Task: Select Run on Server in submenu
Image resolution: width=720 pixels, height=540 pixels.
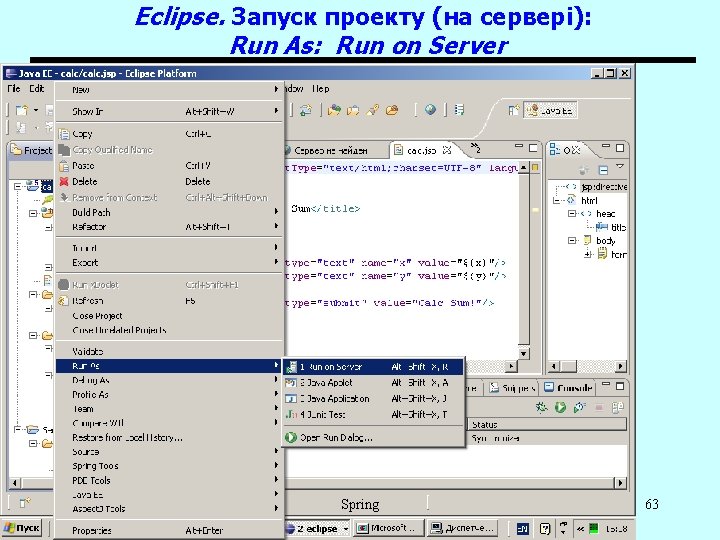Action: pos(373,367)
